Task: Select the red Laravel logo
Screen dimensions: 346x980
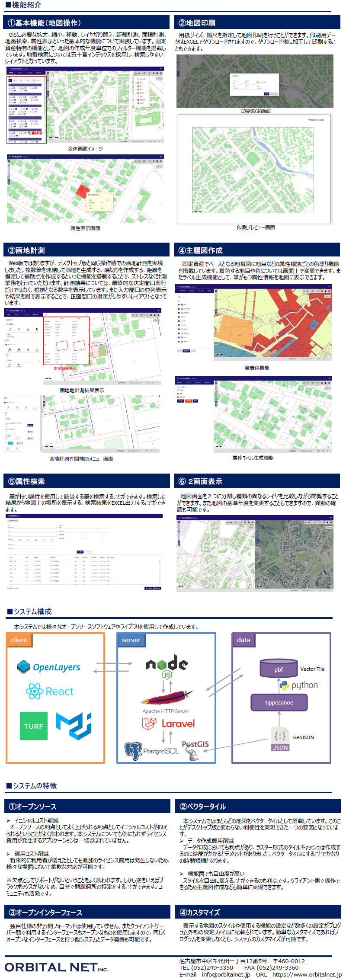Action: tap(169, 724)
